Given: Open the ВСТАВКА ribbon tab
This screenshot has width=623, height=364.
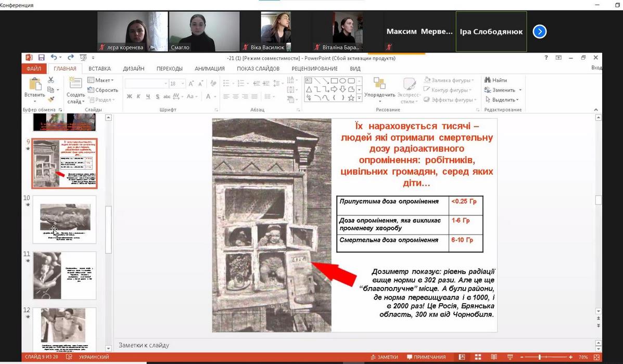Looking at the screenshot, I should click(x=99, y=69).
